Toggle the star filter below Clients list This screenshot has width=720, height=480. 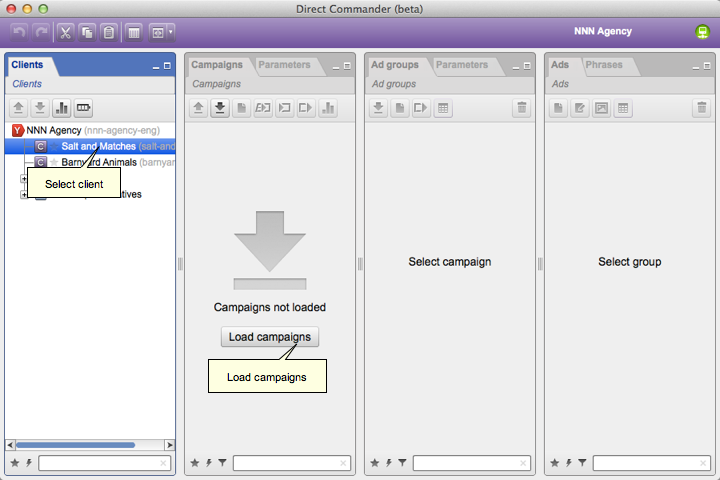(x=15, y=463)
